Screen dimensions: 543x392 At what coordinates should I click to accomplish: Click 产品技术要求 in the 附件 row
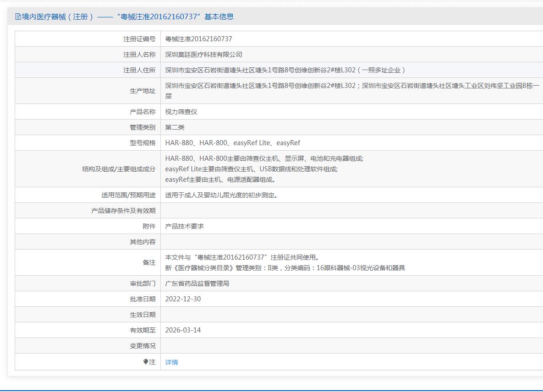(184, 226)
